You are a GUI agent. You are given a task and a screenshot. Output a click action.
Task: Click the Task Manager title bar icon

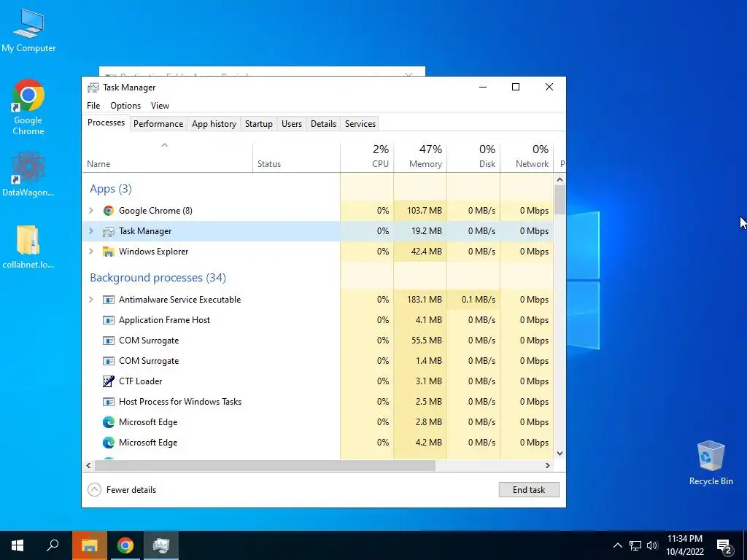[x=93, y=87]
